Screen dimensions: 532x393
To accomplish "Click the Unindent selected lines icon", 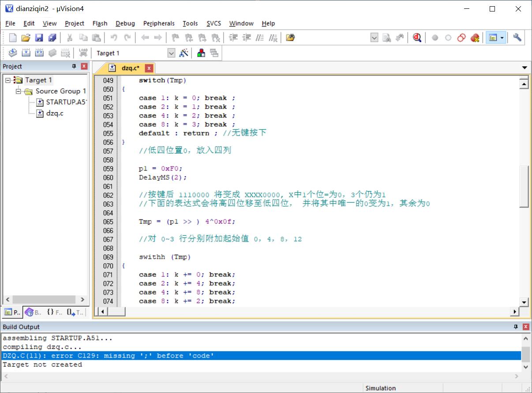I will 247,38.
